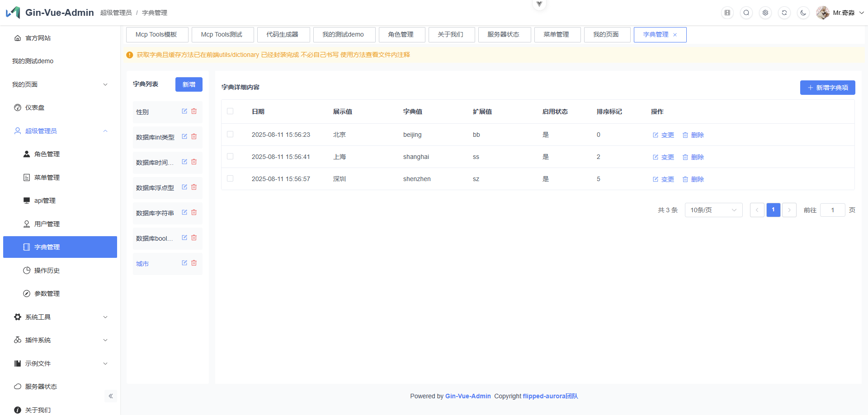Open 官方网站 in the sidebar
This screenshot has height=415, width=868.
point(60,38)
